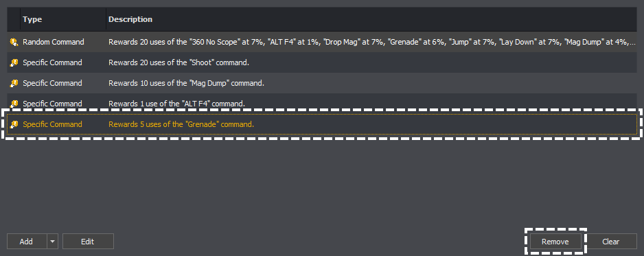This screenshot has height=256, width=644.
Task: Select the Random Command reward row
Action: click(x=322, y=42)
